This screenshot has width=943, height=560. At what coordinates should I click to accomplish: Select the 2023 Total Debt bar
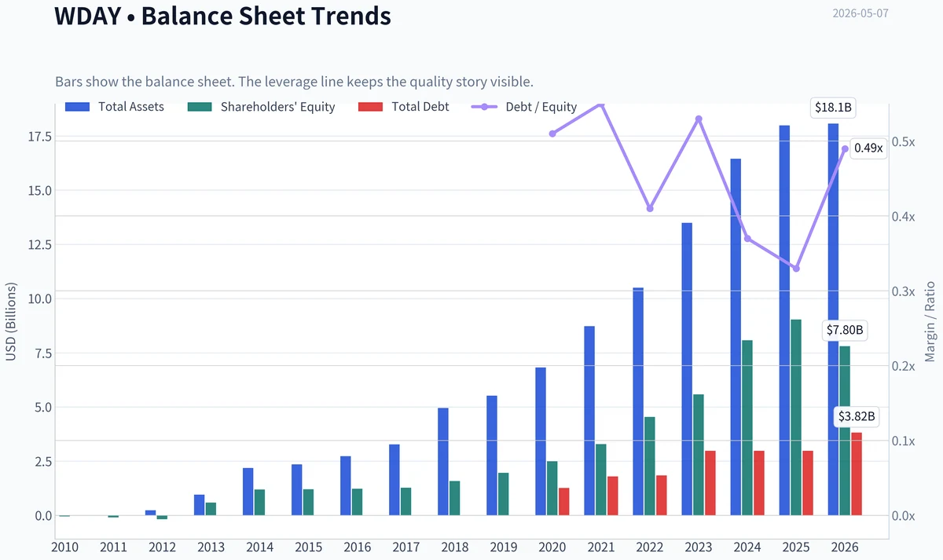click(710, 483)
